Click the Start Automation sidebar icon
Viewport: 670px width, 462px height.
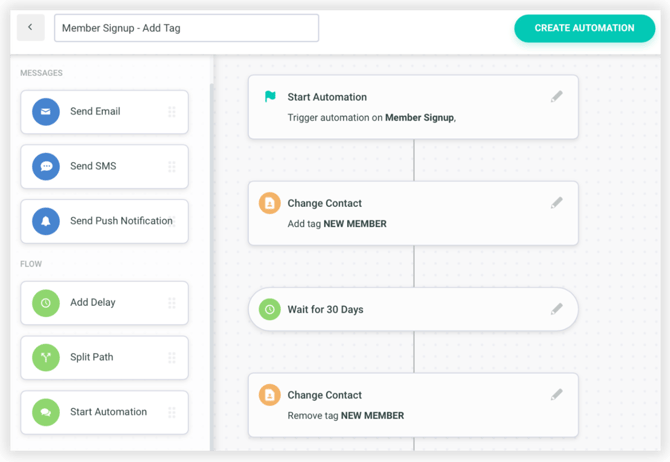[46, 412]
